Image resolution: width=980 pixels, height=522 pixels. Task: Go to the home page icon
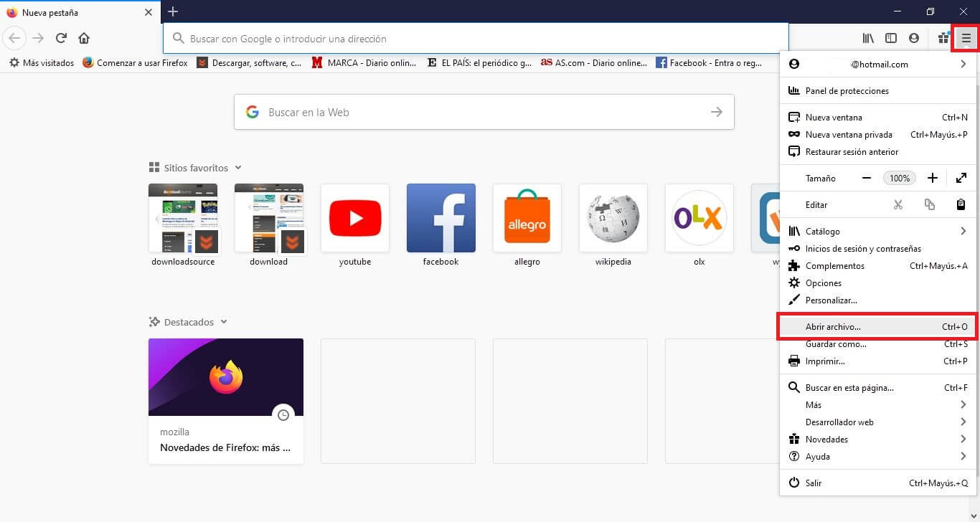click(x=84, y=38)
